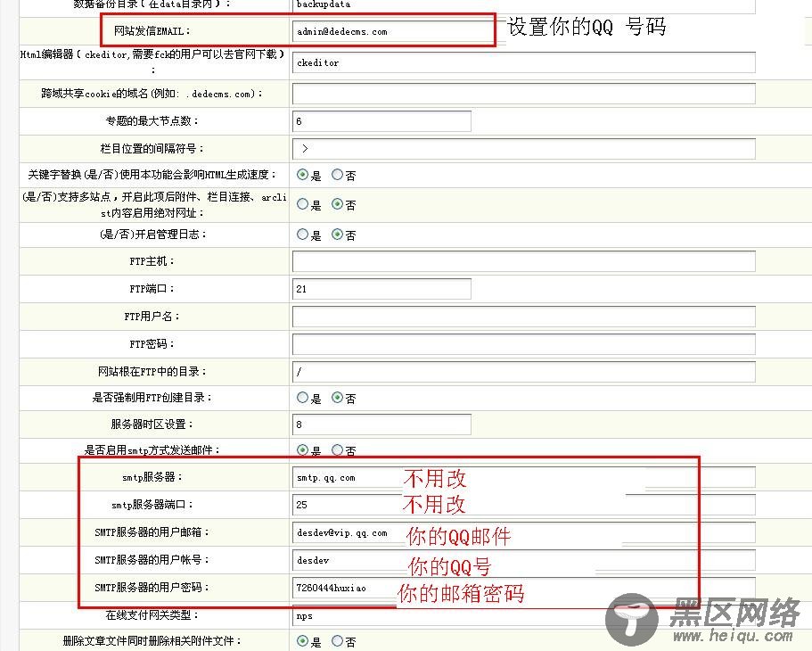Click the 网站发信EMAIL label
This screenshot has height=651, width=812.
152,31
